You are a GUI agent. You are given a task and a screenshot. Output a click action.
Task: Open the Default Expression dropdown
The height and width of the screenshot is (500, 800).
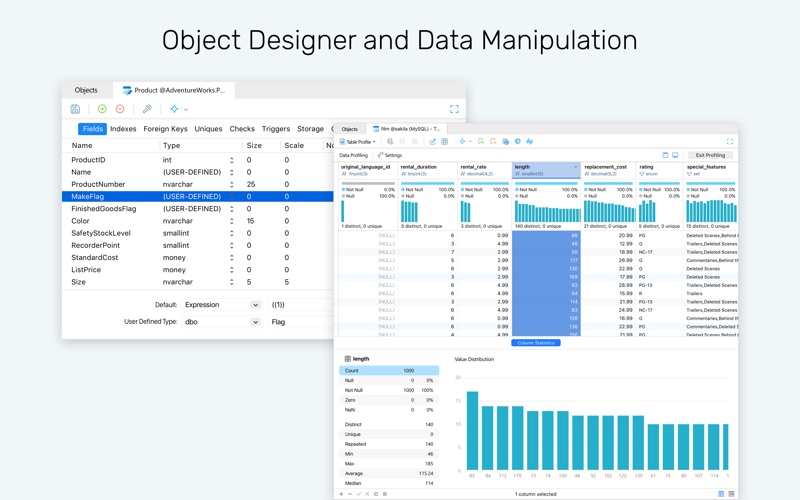pyautogui.click(x=222, y=305)
